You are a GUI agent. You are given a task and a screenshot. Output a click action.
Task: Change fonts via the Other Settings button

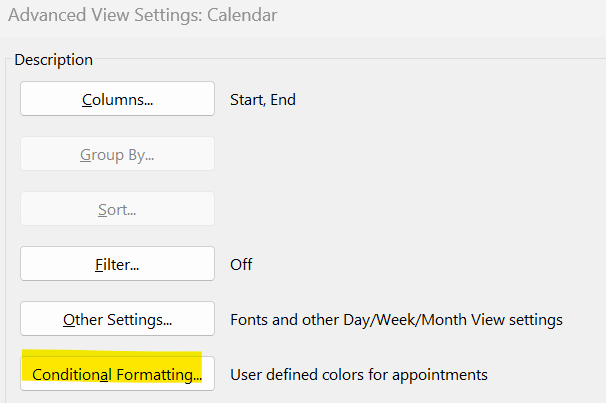tap(117, 320)
